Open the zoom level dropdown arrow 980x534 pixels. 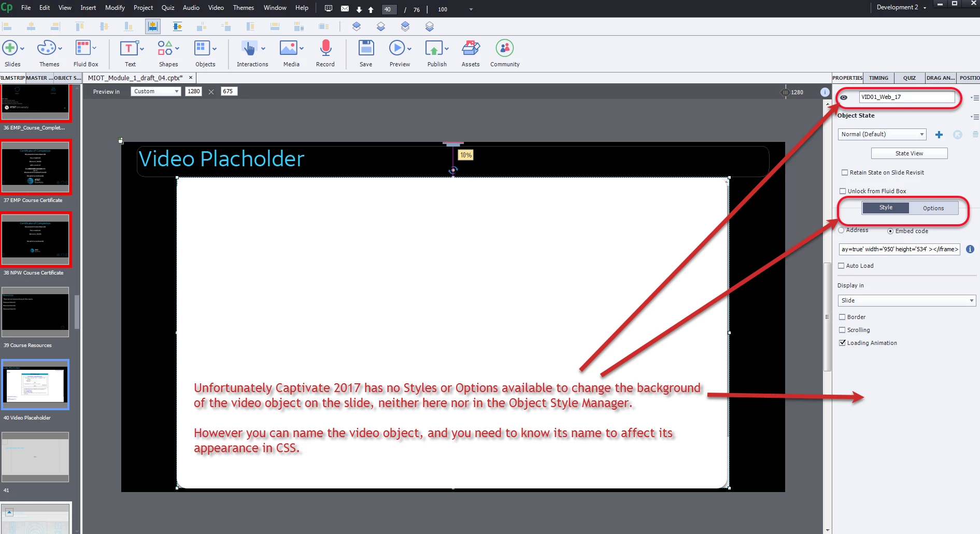tap(471, 9)
